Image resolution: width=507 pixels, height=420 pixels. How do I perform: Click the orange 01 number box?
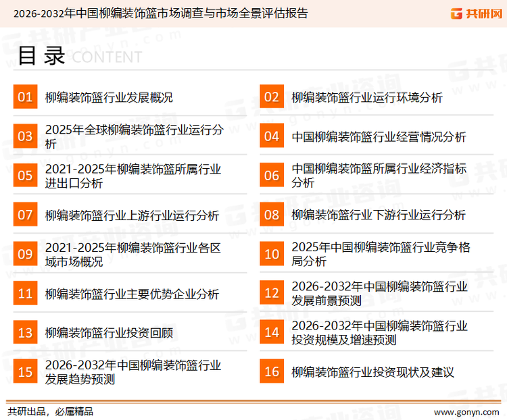coord(25,97)
